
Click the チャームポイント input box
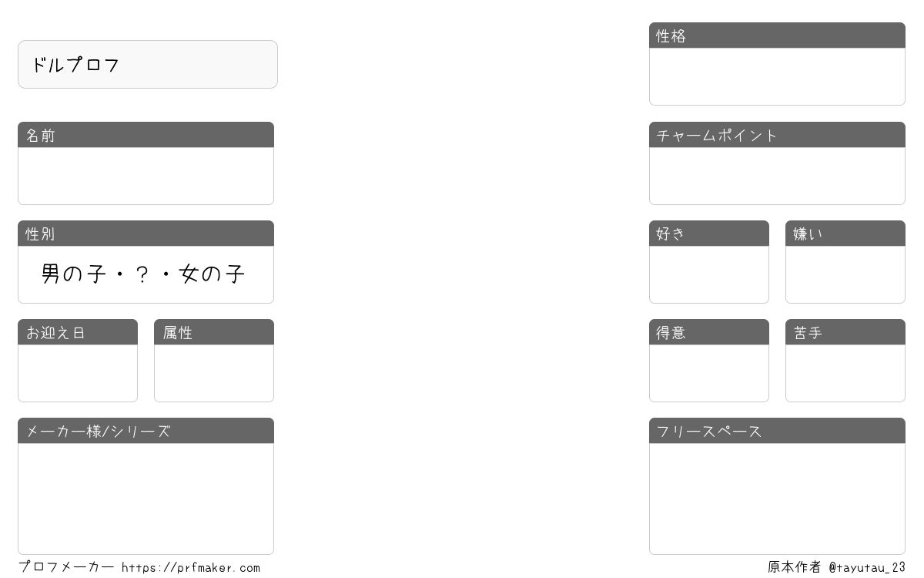pos(777,176)
